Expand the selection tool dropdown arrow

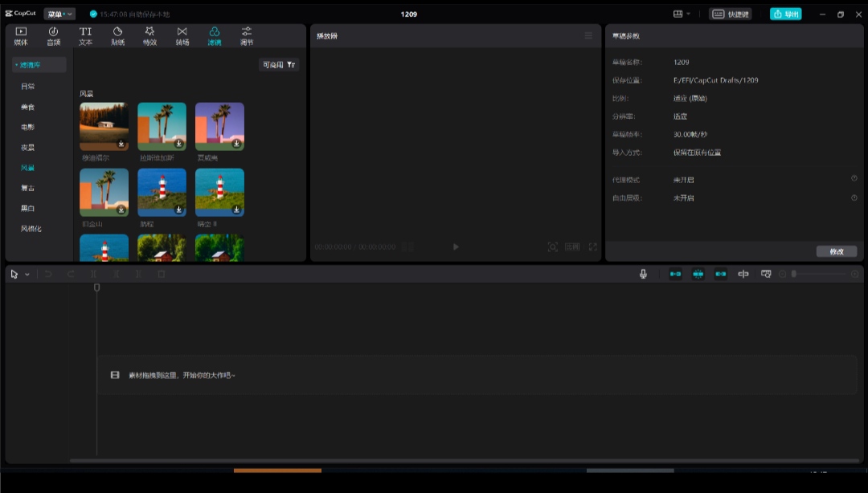click(x=27, y=275)
